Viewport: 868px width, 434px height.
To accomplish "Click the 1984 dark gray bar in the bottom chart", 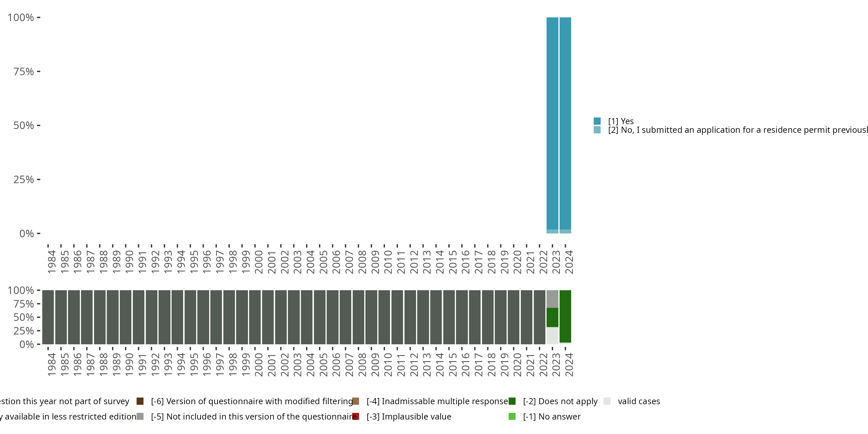I will click(48, 317).
